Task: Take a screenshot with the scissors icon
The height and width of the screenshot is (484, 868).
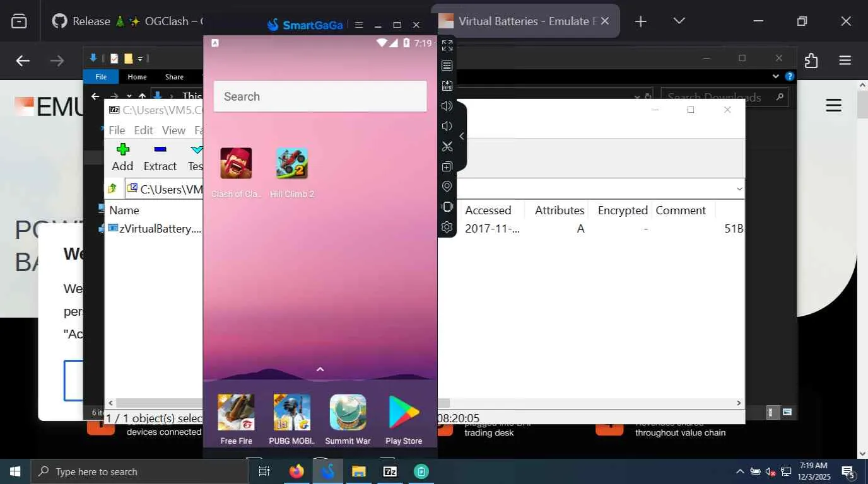Action: pyautogui.click(x=447, y=146)
